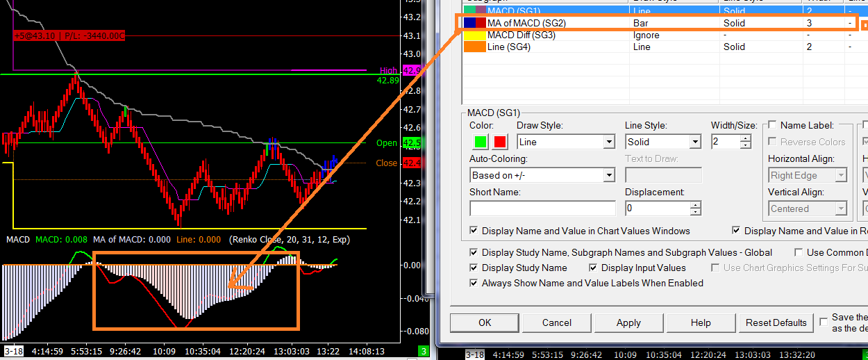868x360 pixels.
Task: Select the MACD (SG1) row at list top
Action: (x=665, y=10)
